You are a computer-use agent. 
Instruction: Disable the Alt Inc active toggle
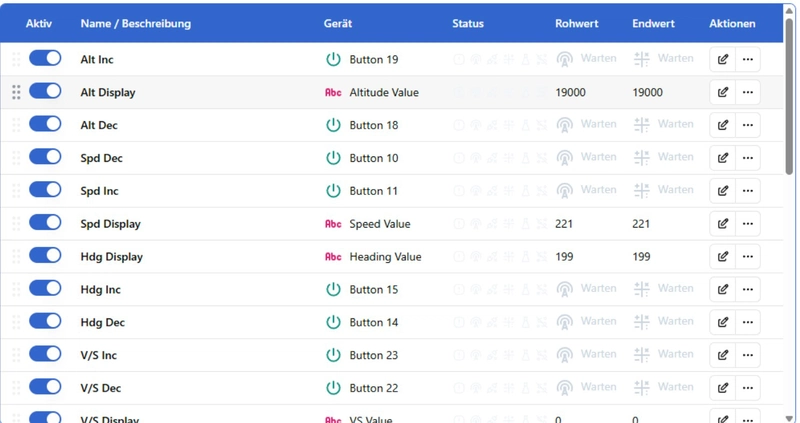45,59
